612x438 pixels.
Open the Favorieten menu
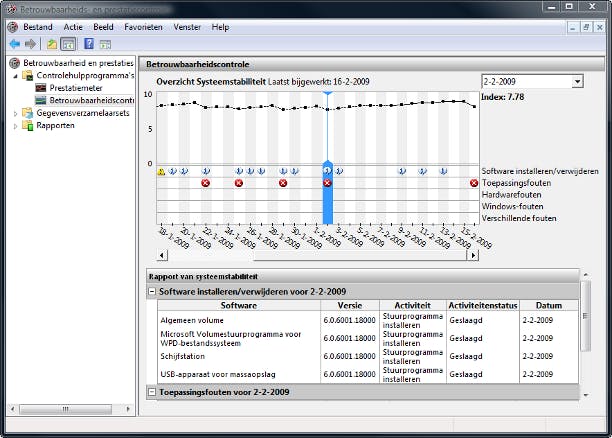coord(144,27)
